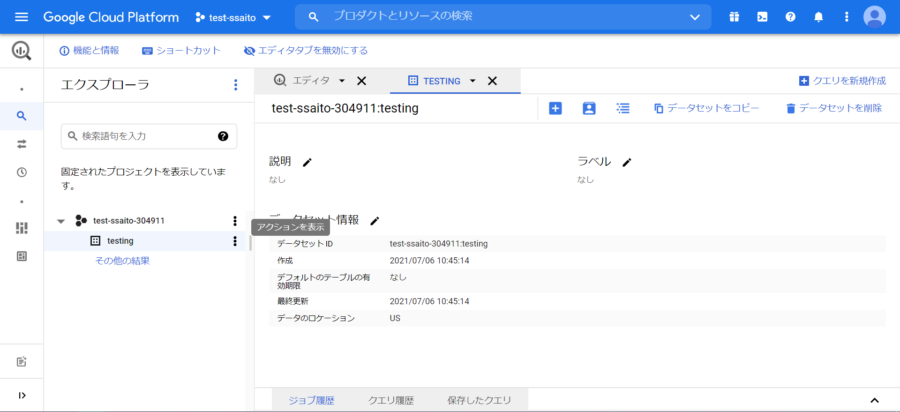Click the BigQuery logo icon
The image size is (900, 412).
pos(21,51)
